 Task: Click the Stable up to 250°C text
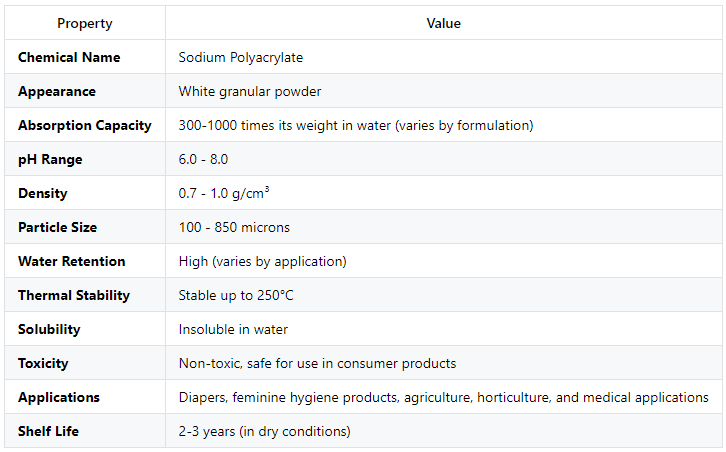[236, 295]
